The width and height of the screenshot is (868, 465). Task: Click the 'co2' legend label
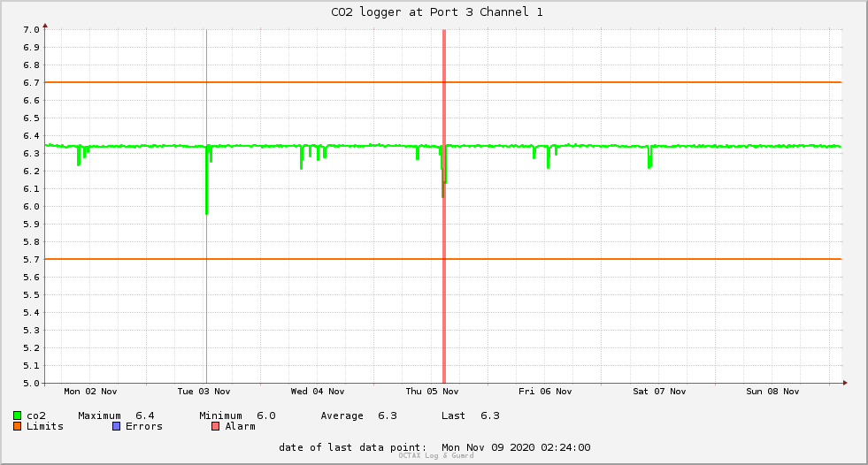(x=36, y=415)
